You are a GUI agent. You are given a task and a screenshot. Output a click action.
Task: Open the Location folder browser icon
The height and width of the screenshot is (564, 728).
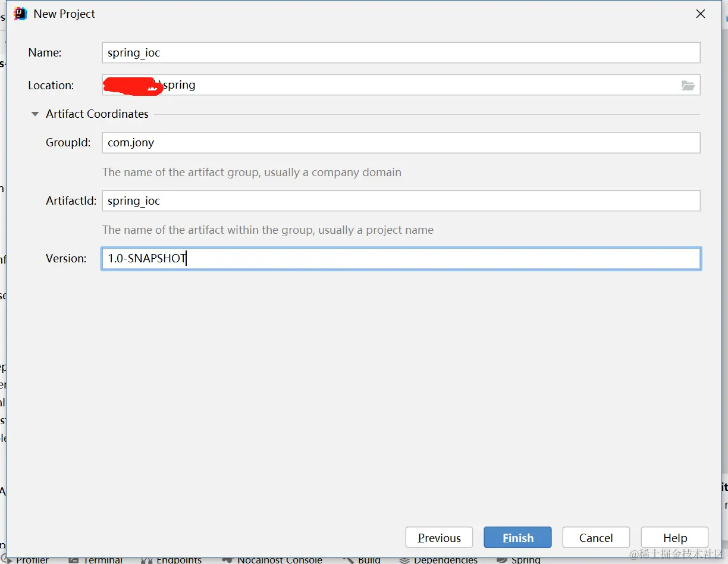[x=688, y=86]
